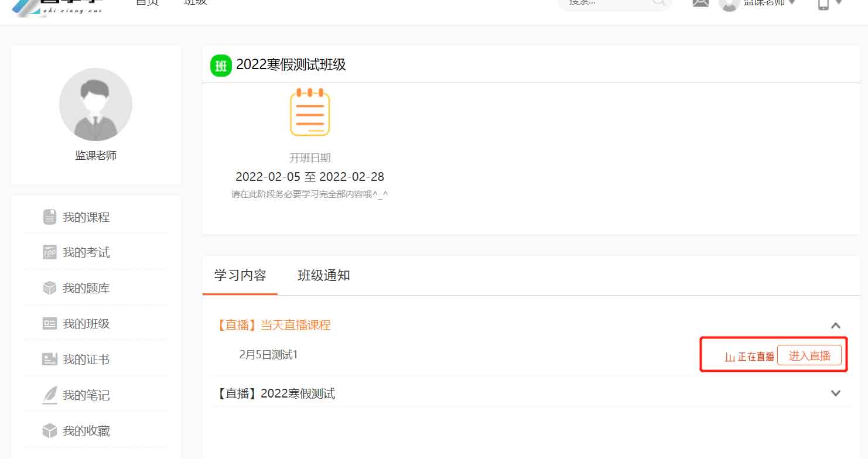868x459 pixels.
Task: Click the green 班 class badge icon
Action: click(x=221, y=66)
